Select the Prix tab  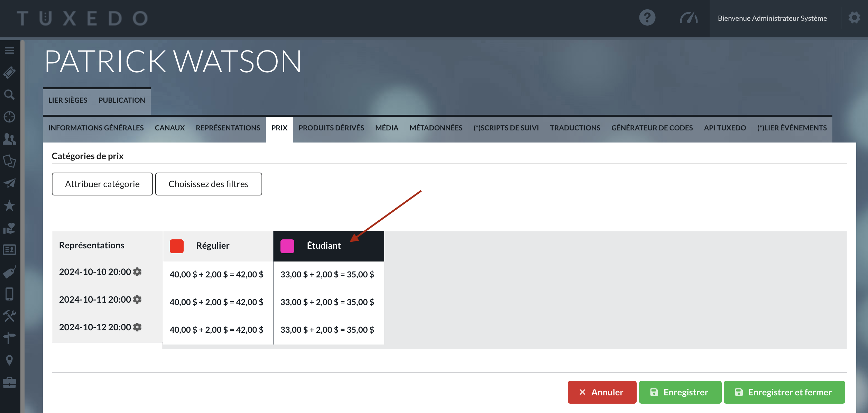(x=279, y=128)
